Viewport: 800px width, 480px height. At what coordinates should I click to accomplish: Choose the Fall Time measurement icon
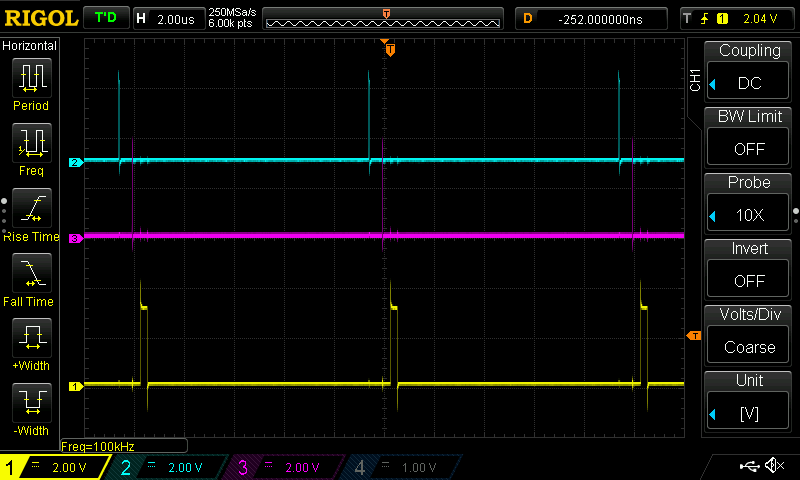click(32, 273)
